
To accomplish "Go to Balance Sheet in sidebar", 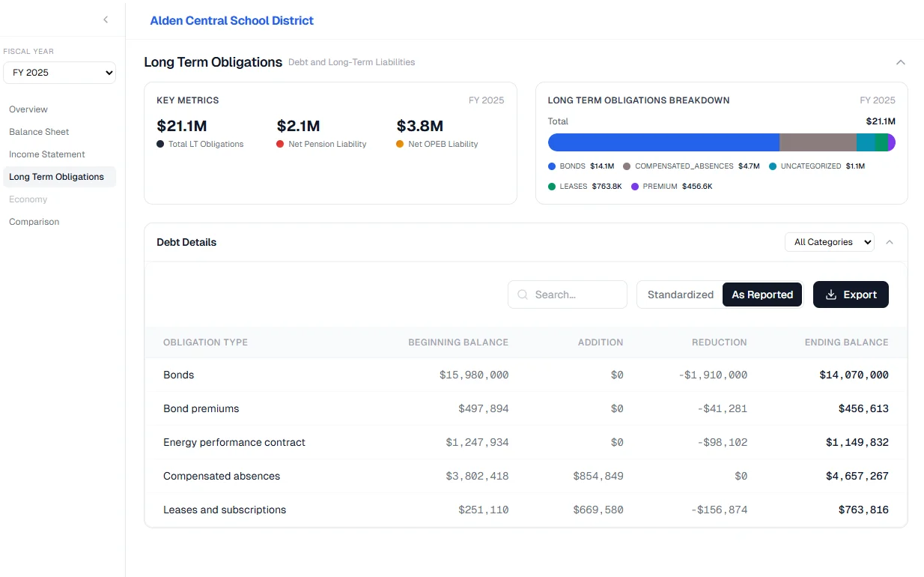I will pyautogui.click(x=39, y=132).
